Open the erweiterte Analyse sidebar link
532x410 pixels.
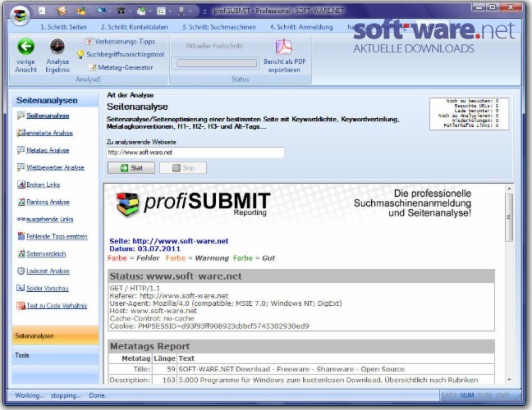(49, 133)
